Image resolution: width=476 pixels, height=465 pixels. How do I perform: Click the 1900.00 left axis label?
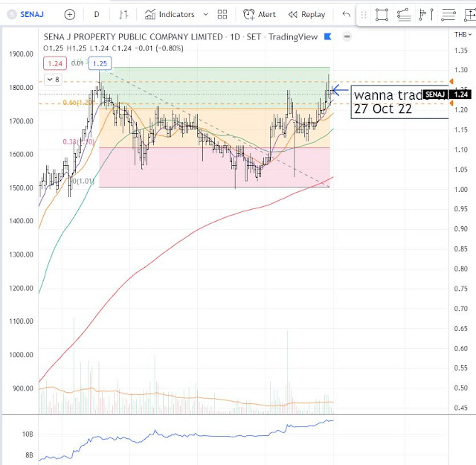(x=21, y=54)
